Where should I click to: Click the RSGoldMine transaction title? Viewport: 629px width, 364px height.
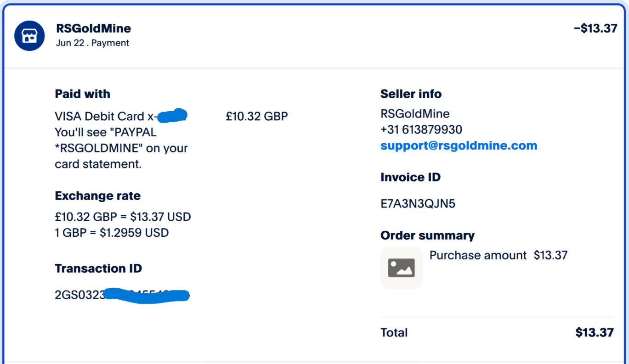click(x=93, y=28)
